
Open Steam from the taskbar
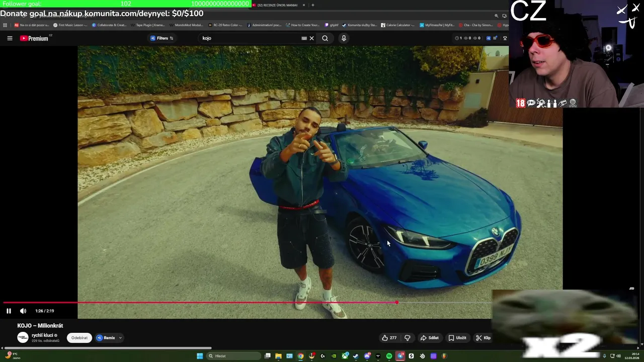[356, 356]
